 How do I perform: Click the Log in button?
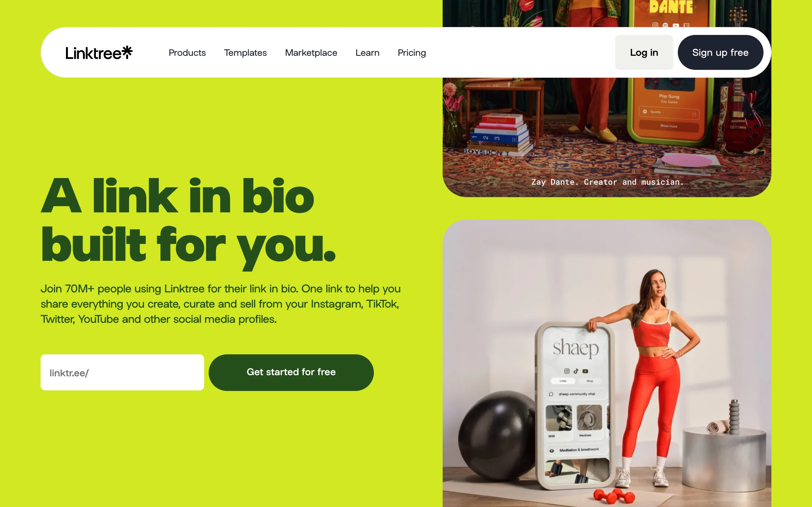coord(644,52)
